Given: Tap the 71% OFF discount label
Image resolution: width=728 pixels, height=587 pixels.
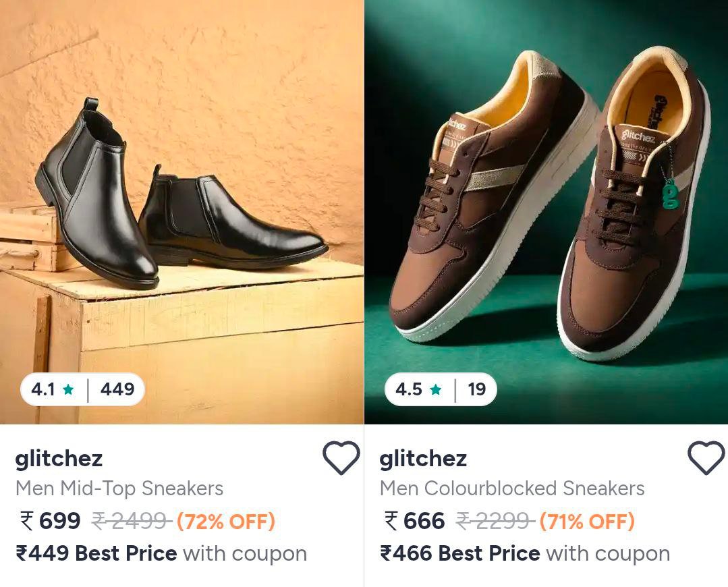Looking at the screenshot, I should pos(587,521).
